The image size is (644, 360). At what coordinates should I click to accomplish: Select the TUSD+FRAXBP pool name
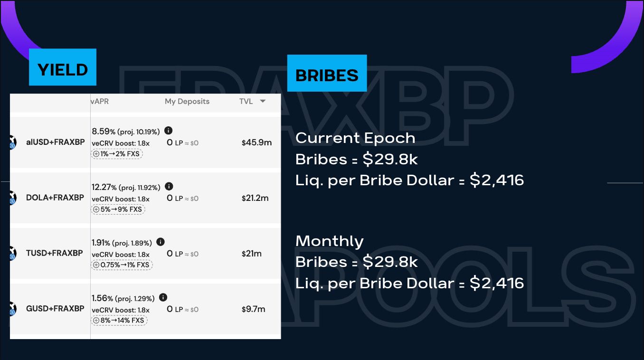click(55, 253)
